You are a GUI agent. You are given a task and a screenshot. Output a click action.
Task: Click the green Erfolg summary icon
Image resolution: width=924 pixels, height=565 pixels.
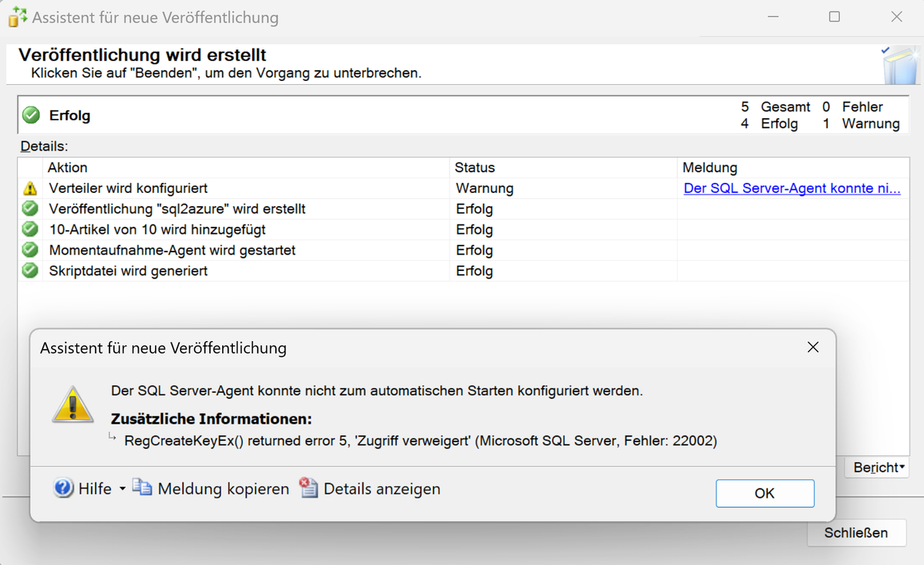[x=31, y=115]
